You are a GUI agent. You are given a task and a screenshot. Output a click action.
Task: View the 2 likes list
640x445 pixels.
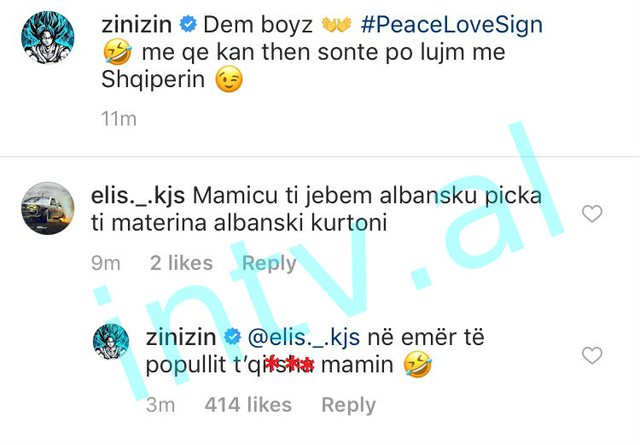(181, 263)
